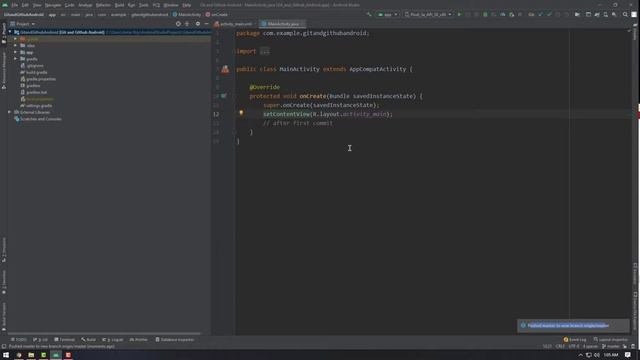Click the Git Commit checkmark icon
Screen dimensions: 640x360
(549, 14)
